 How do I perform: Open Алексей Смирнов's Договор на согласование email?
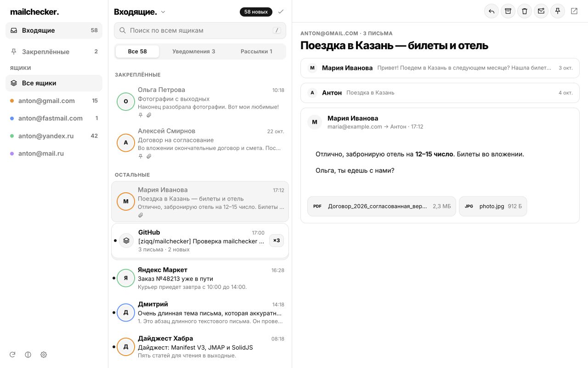(x=200, y=143)
